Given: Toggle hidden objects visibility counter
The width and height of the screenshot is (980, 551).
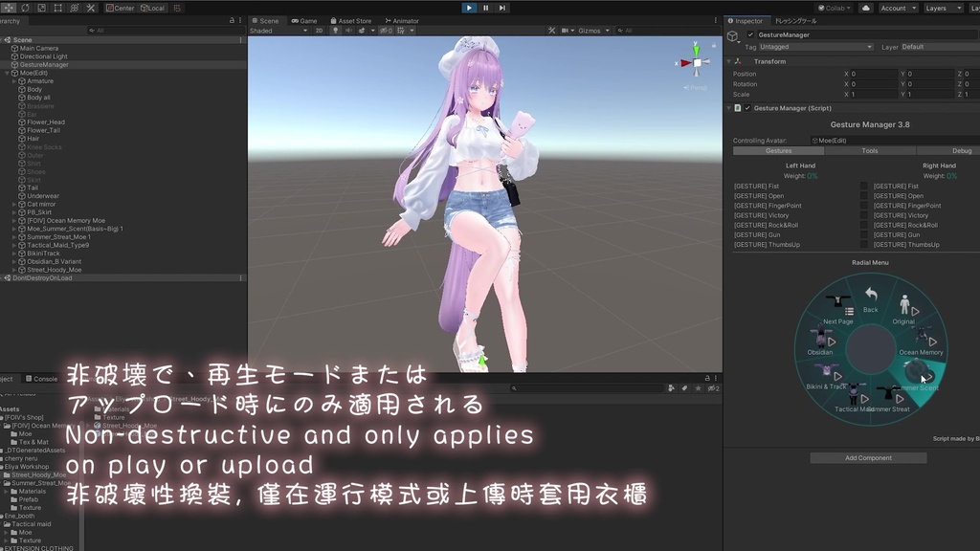Looking at the screenshot, I should pos(387,30).
